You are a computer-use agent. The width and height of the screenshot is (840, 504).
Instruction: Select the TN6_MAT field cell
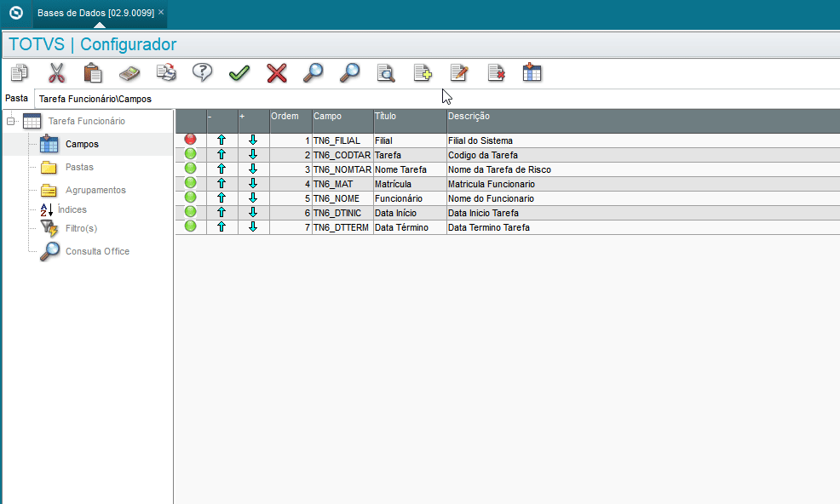click(342, 184)
